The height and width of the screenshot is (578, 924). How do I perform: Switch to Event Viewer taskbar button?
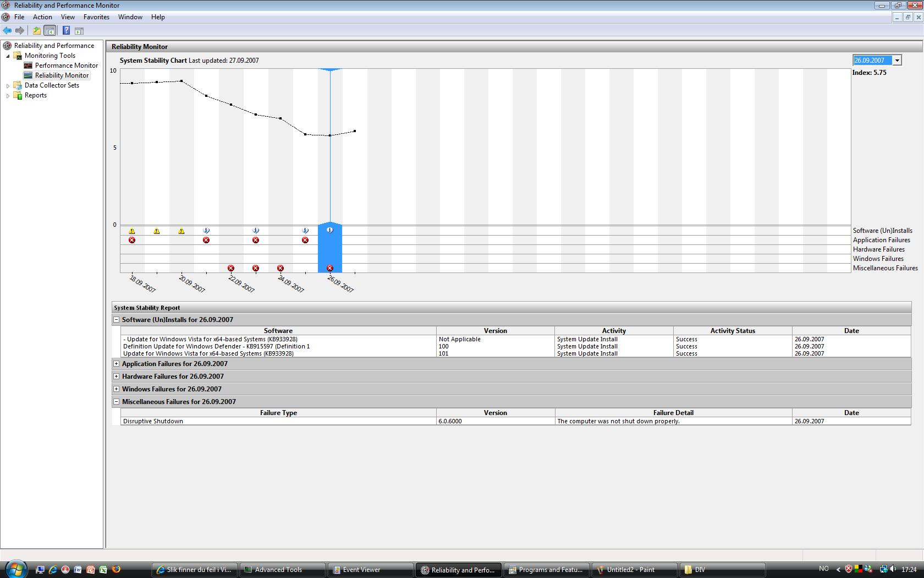coord(370,570)
